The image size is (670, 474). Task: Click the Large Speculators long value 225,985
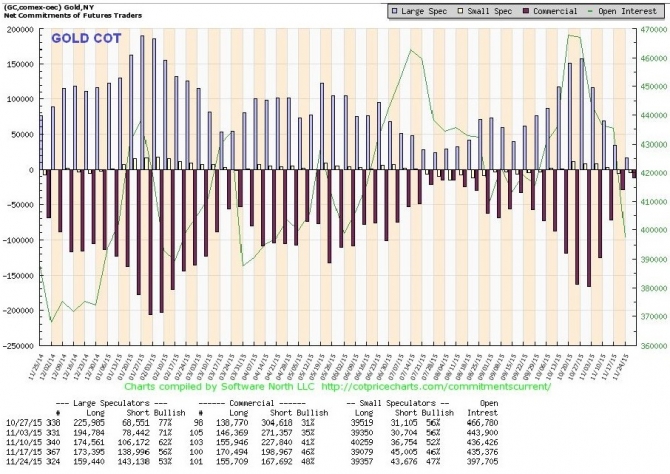point(88,423)
